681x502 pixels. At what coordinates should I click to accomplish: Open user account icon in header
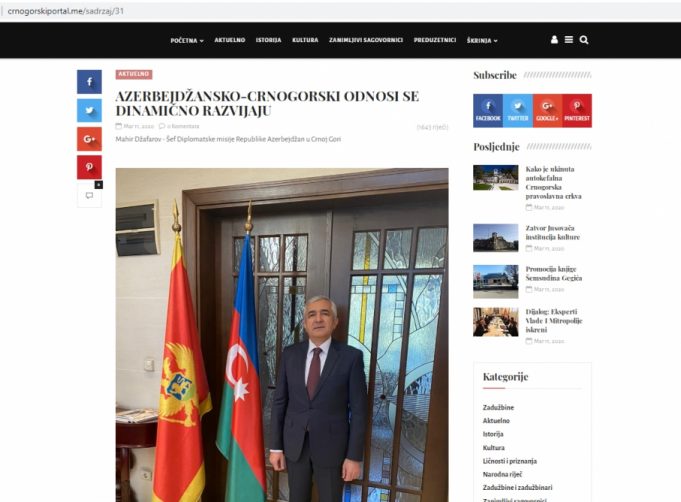[x=554, y=40]
